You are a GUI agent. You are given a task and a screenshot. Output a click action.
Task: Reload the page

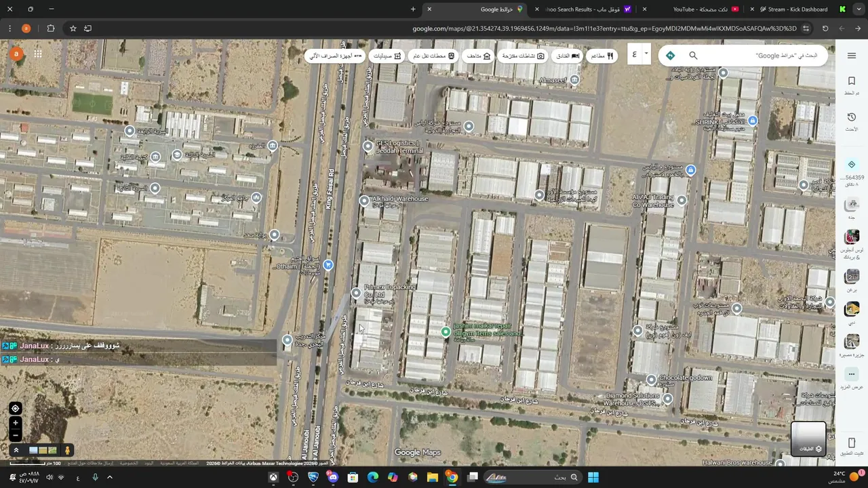point(825,28)
